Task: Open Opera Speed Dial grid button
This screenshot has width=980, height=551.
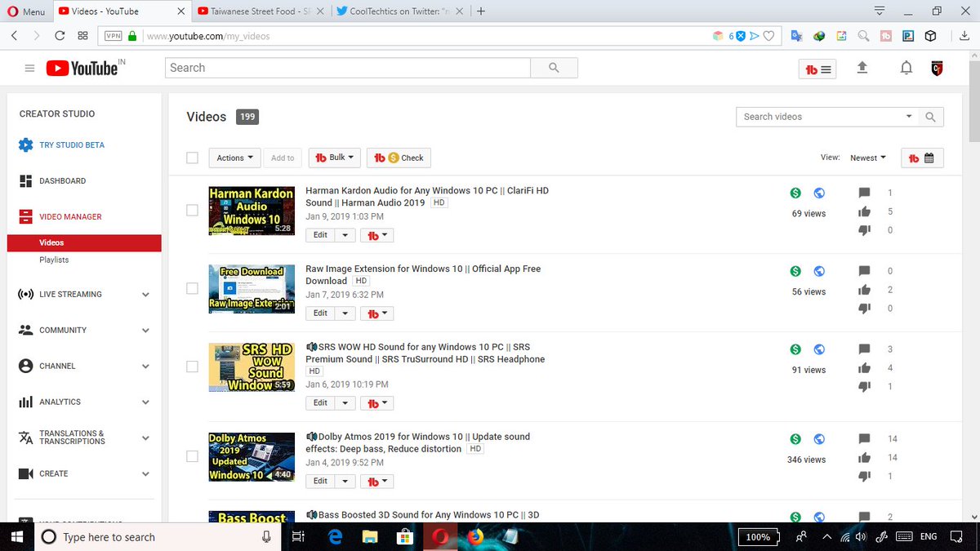Action: pos(82,36)
